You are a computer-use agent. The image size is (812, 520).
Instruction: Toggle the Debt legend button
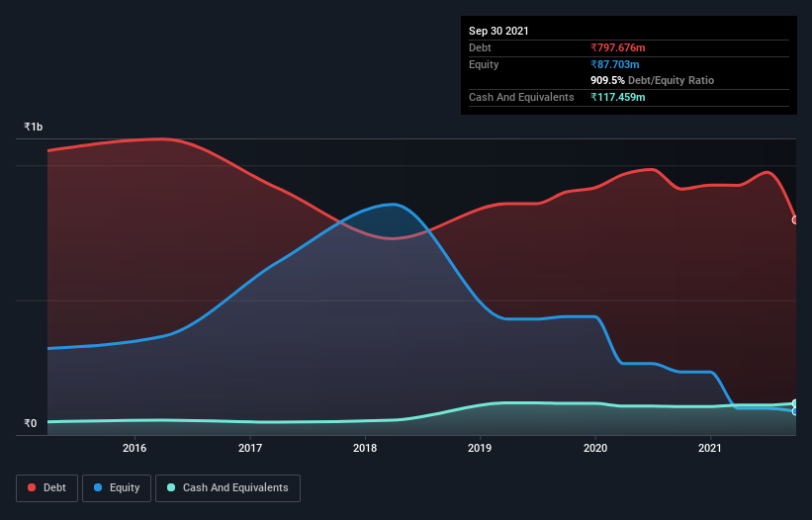[46, 488]
